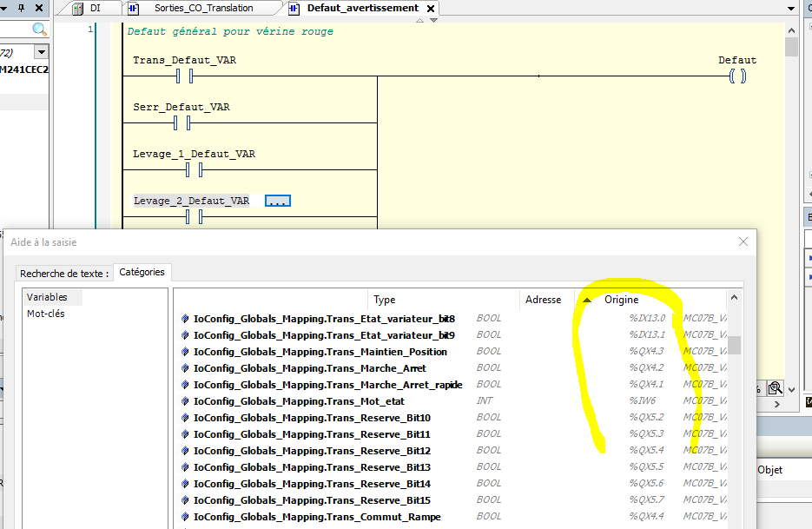Select the Trans_Mot_etat variable row
This screenshot has height=529, width=812.
pos(299,401)
